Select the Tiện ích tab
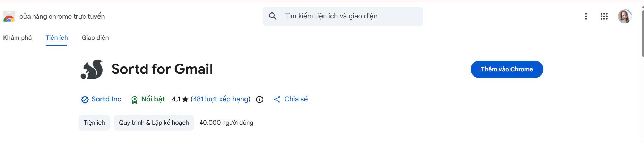The height and width of the screenshot is (143, 644). pos(57,38)
